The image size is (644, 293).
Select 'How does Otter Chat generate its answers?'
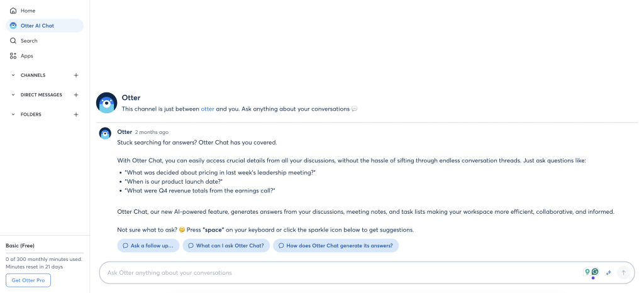pyautogui.click(x=336, y=245)
